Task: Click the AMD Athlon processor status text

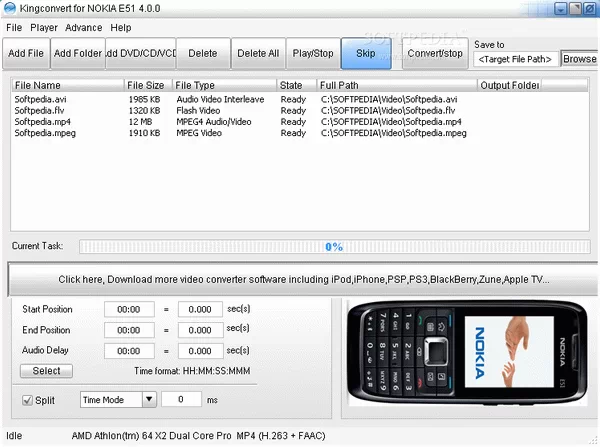Action: [152, 436]
